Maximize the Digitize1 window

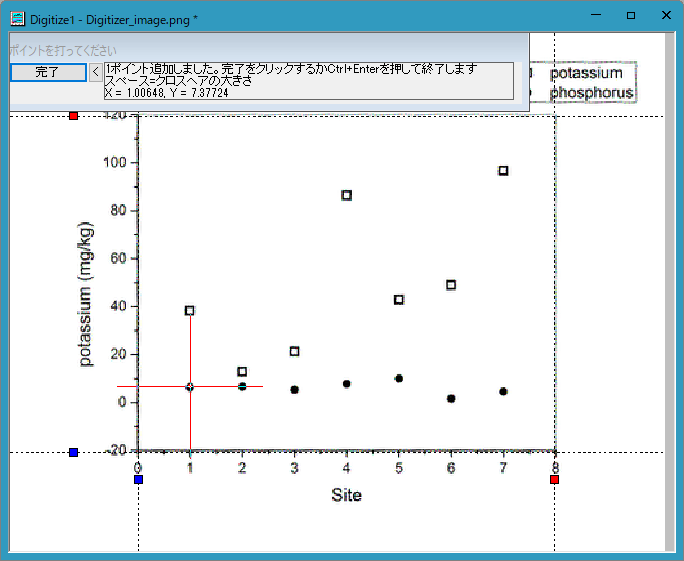(631, 15)
